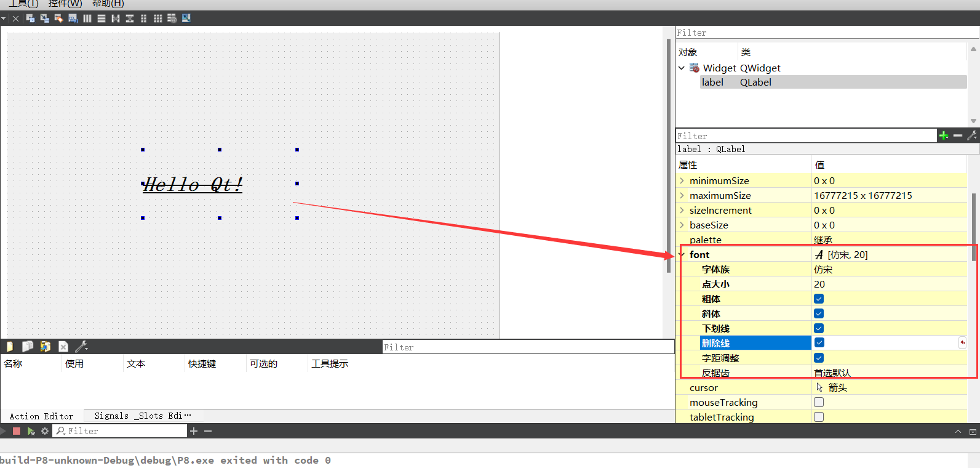Screen dimensions: 980x468
Task: Apply the vertical layout icon
Action: [102, 18]
